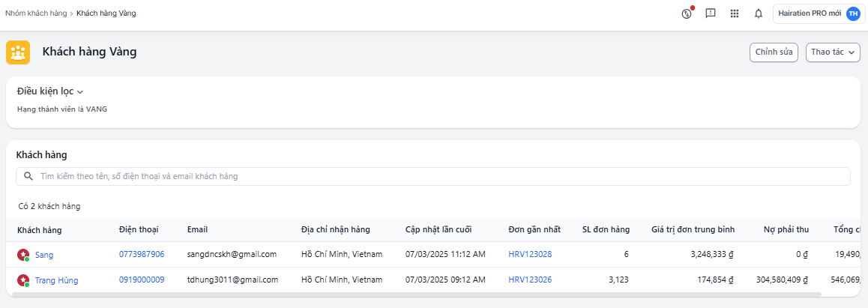Click the search magnifier icon
This screenshot has width=868, height=308.
(28, 176)
